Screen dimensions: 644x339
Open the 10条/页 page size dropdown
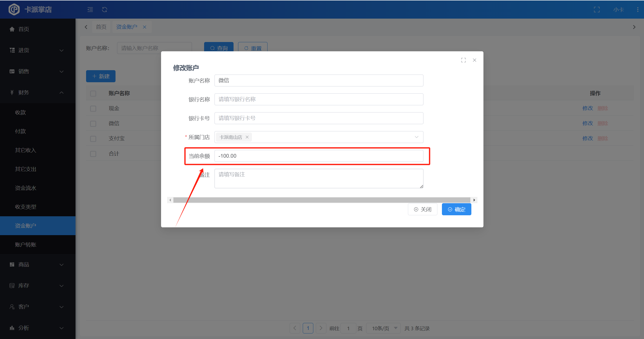tap(383, 328)
